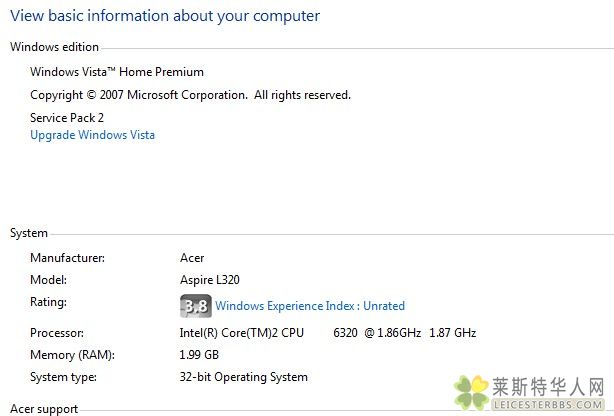Screen dimensions: 614x416
Task: Open Windows Experience Index : Unrated link
Action: [x=310, y=306]
